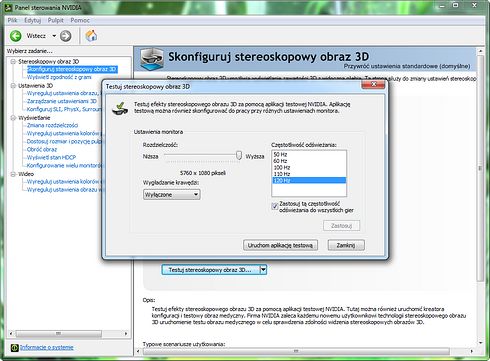Click the 3D glasses icon in test dialog
Image resolution: width=490 pixels, height=361 pixels.
click(120, 109)
